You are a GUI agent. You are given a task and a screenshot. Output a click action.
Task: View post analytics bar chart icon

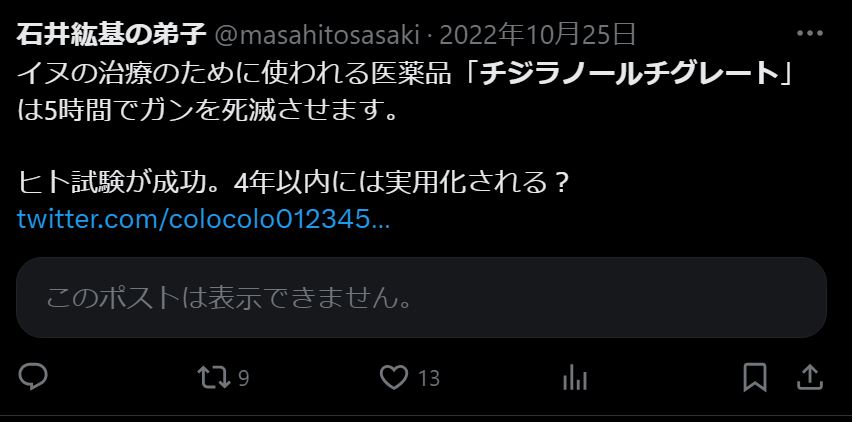(x=575, y=377)
